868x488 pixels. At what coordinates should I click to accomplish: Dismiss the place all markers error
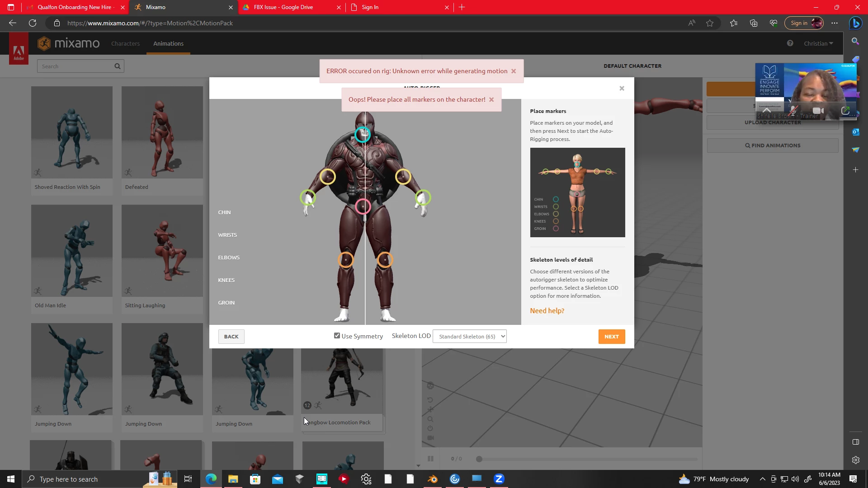coord(491,99)
